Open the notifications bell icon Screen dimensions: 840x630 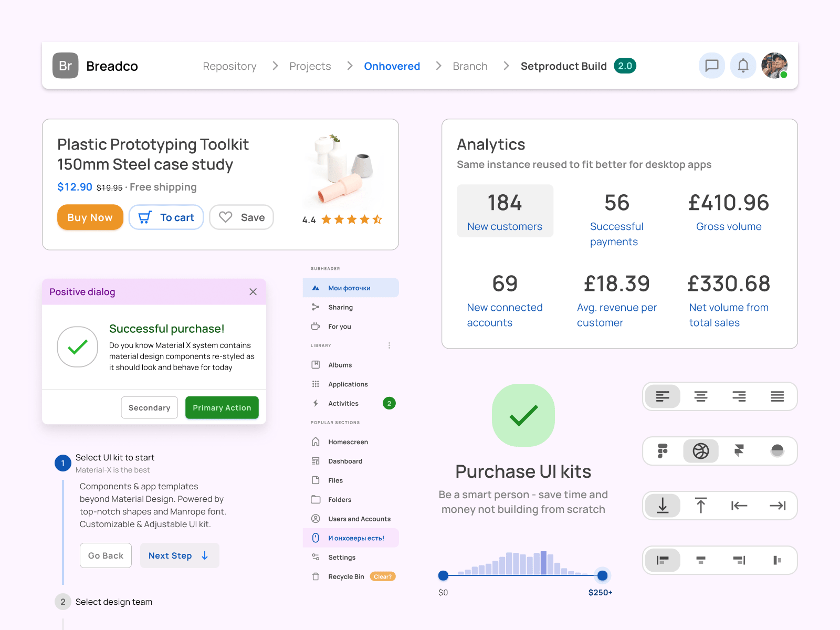point(743,65)
